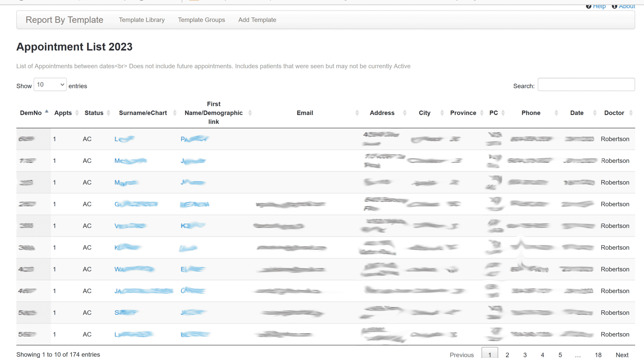Go to page 2 of results
The height and width of the screenshot is (358, 644).
[507, 355]
